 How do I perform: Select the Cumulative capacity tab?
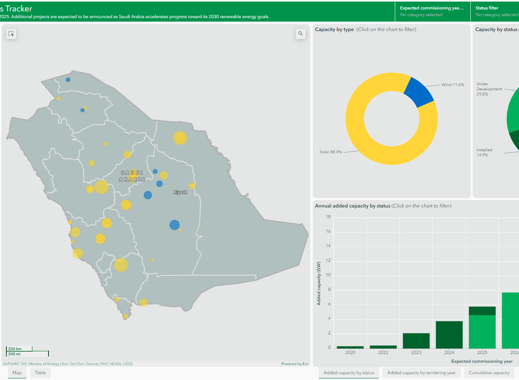coord(489,373)
